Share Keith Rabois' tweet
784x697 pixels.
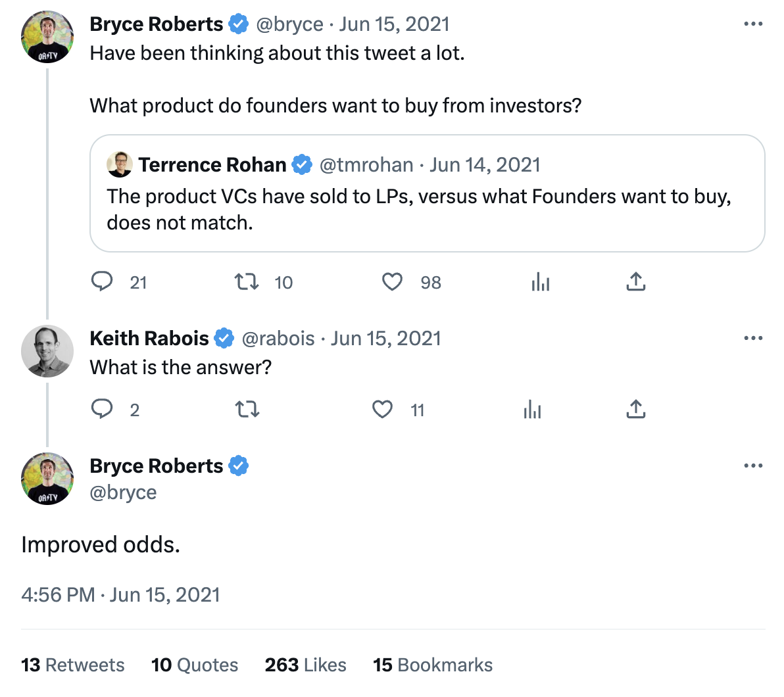[635, 410]
